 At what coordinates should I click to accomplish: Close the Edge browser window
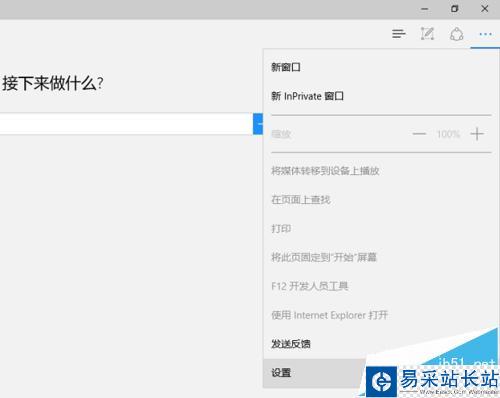[x=485, y=9]
